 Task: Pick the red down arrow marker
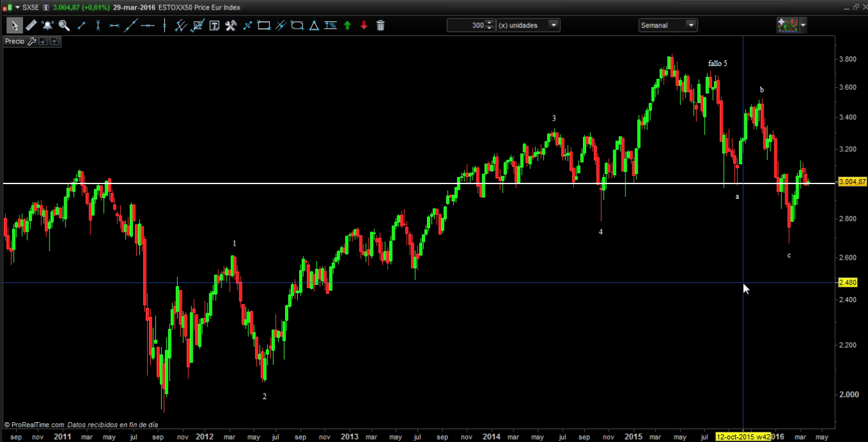click(x=364, y=25)
